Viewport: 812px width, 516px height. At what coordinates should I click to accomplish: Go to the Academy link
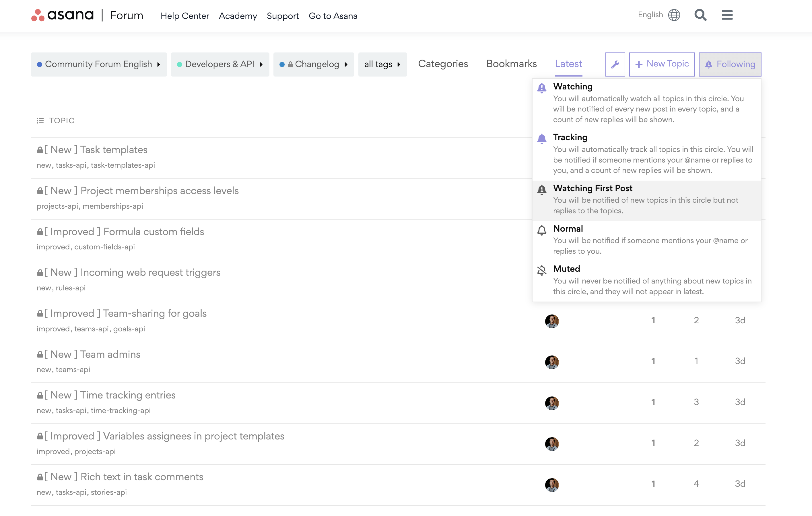pyautogui.click(x=238, y=16)
